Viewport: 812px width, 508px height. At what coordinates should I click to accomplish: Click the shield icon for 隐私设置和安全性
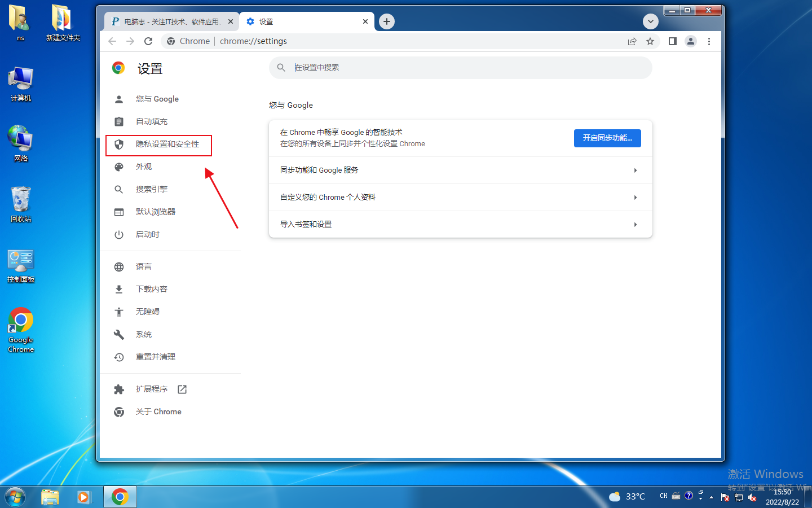point(119,144)
